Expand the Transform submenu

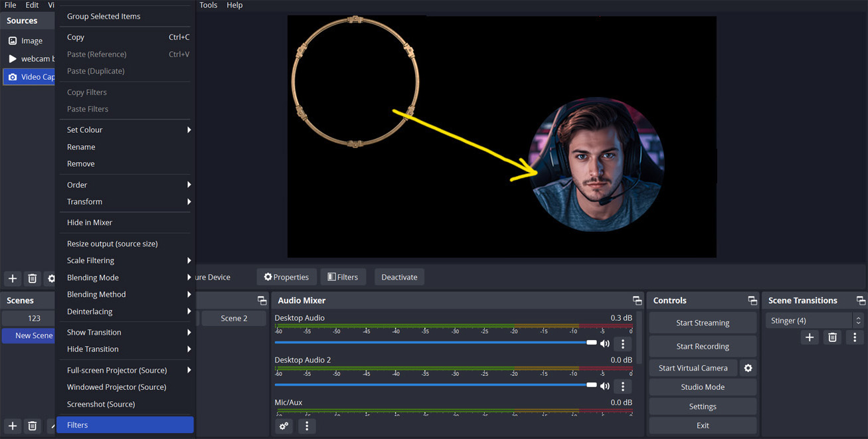tap(125, 202)
